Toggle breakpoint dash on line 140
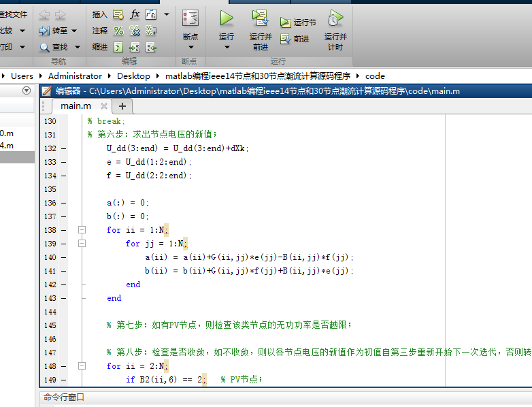532x407 pixels. tap(64, 258)
